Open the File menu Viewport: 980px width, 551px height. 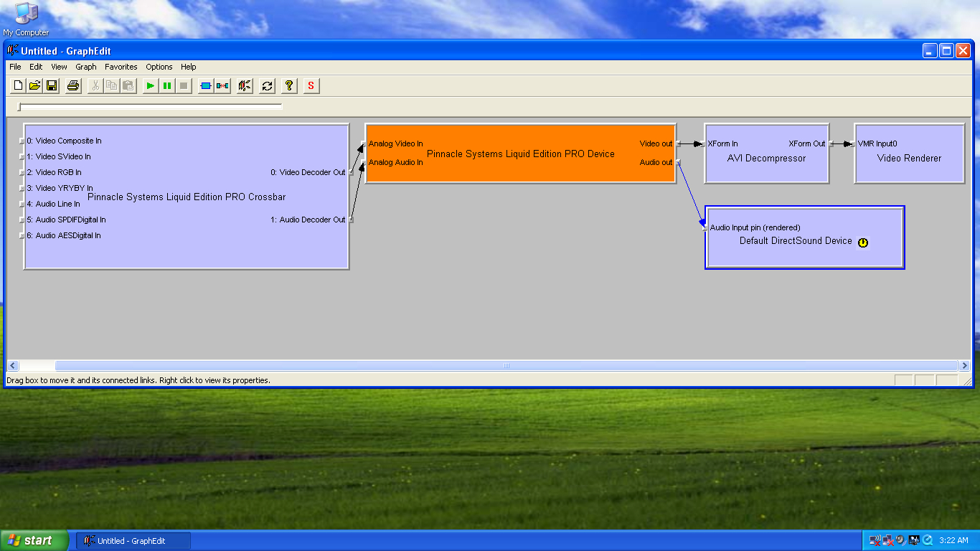(15, 67)
